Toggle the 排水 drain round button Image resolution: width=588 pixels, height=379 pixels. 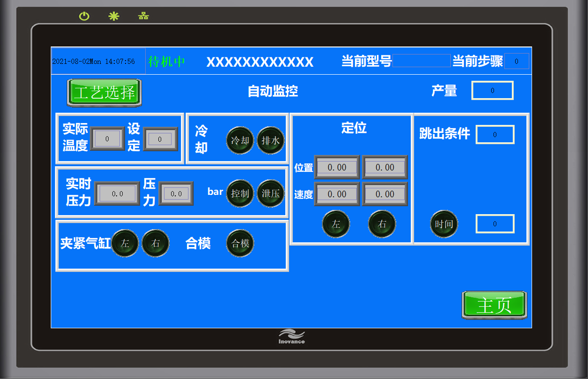click(x=271, y=140)
